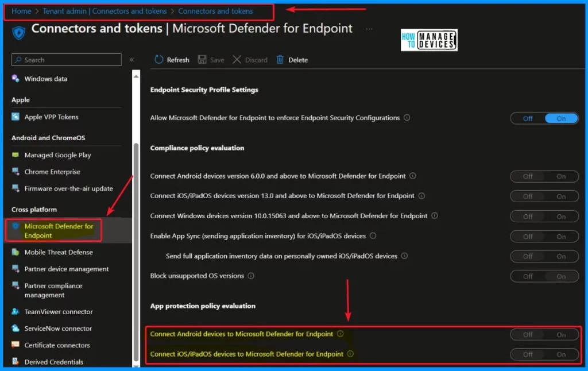Collapse the sidebar with double chevron
This screenshot has height=371, width=588.
(132, 60)
